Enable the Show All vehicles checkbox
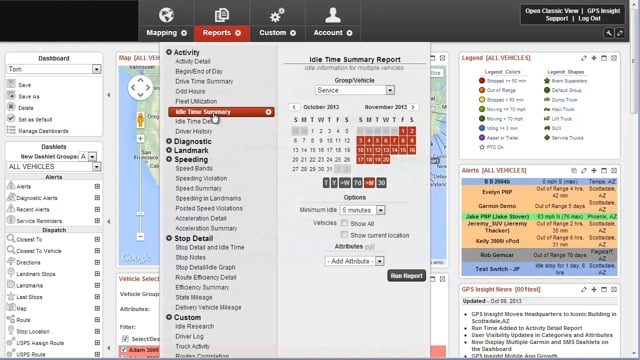This screenshot has height=360, width=640. (x=344, y=223)
